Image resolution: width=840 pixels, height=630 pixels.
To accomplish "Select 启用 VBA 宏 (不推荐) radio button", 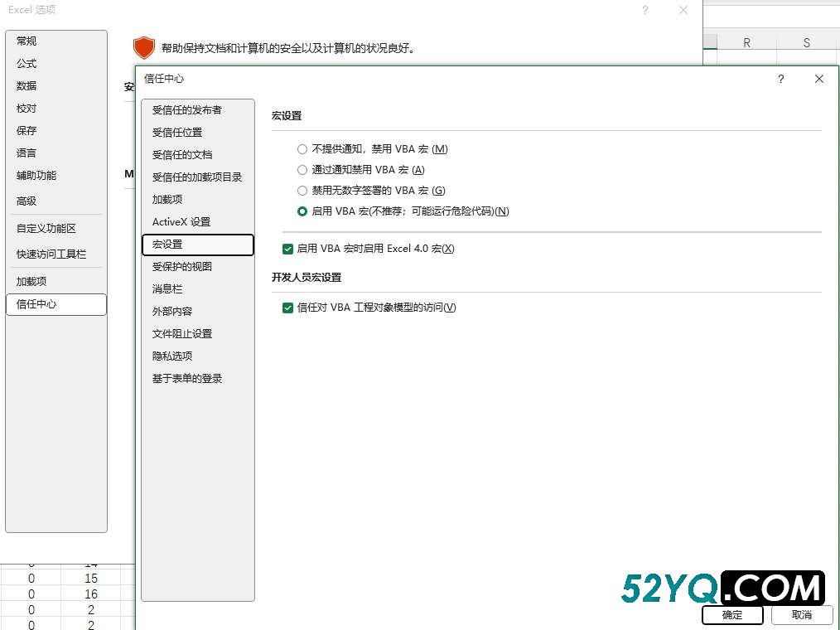I will (302, 211).
